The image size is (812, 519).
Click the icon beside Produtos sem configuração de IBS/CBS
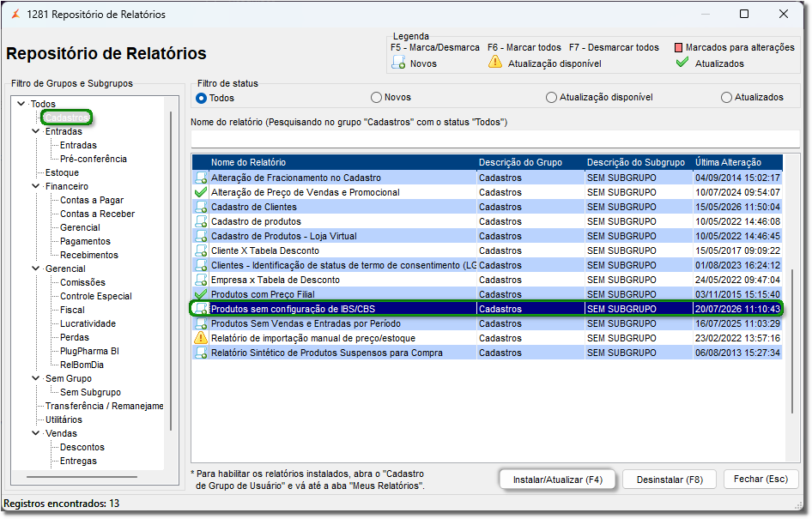pos(200,309)
